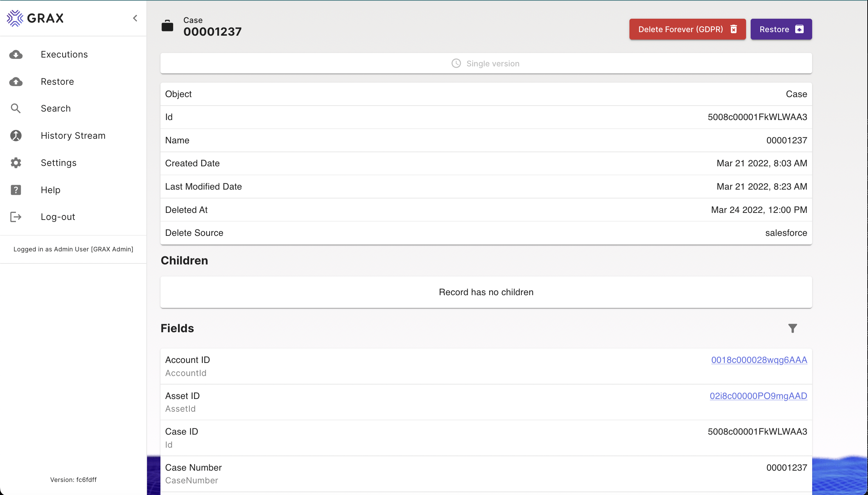Open the Fields filter funnel icon
This screenshot has width=868, height=495.
(x=793, y=328)
